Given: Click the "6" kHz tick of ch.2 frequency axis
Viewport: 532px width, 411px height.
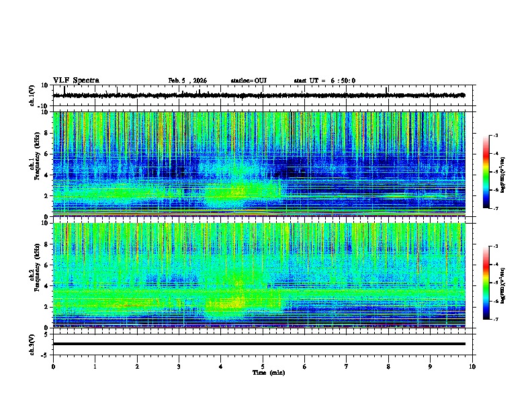Looking at the screenshot, I should click(47, 265).
